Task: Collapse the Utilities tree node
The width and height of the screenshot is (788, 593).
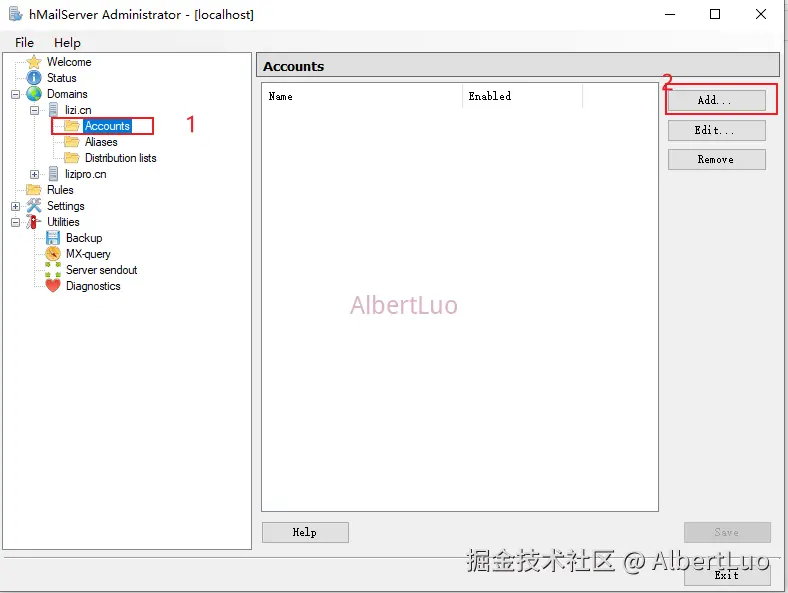Action: tap(16, 222)
